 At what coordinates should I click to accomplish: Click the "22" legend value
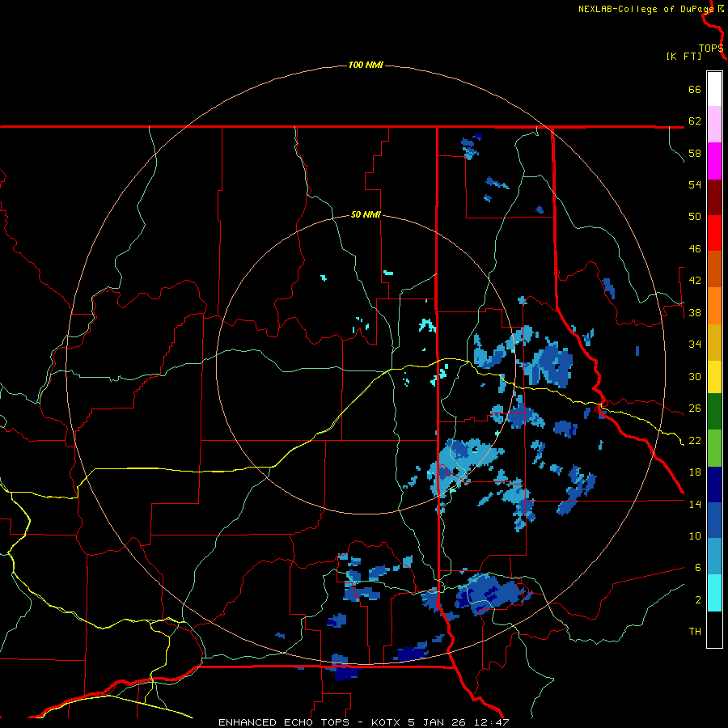[695, 440]
